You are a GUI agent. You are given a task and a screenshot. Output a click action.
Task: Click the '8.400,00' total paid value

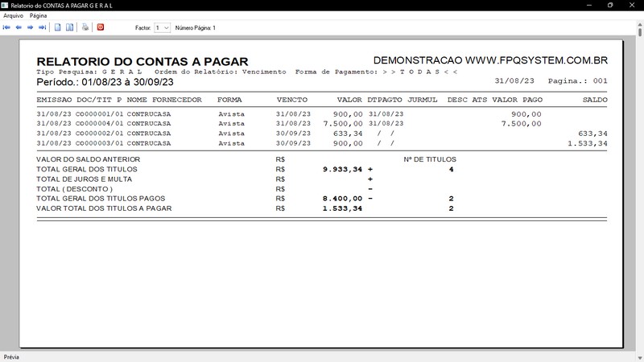click(x=343, y=199)
